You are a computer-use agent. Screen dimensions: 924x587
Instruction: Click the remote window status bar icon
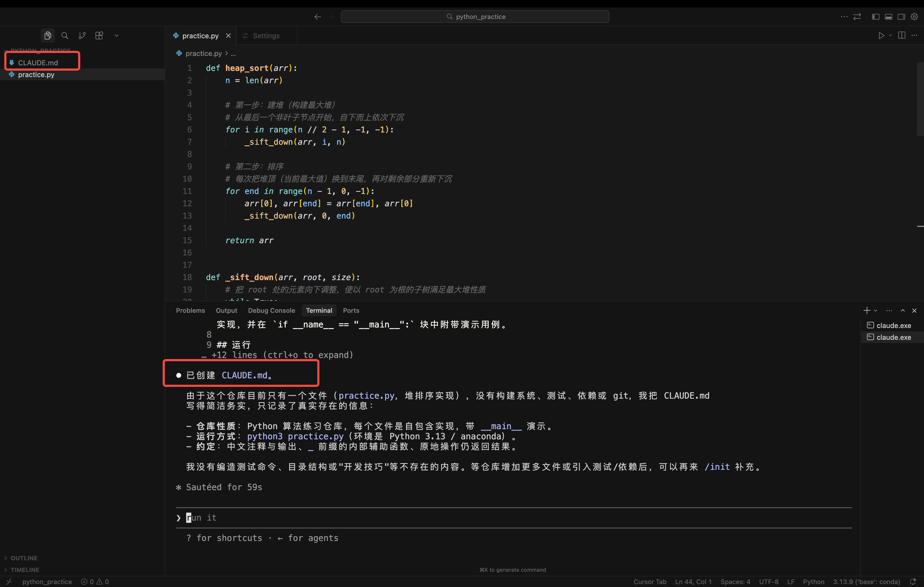(x=9, y=582)
